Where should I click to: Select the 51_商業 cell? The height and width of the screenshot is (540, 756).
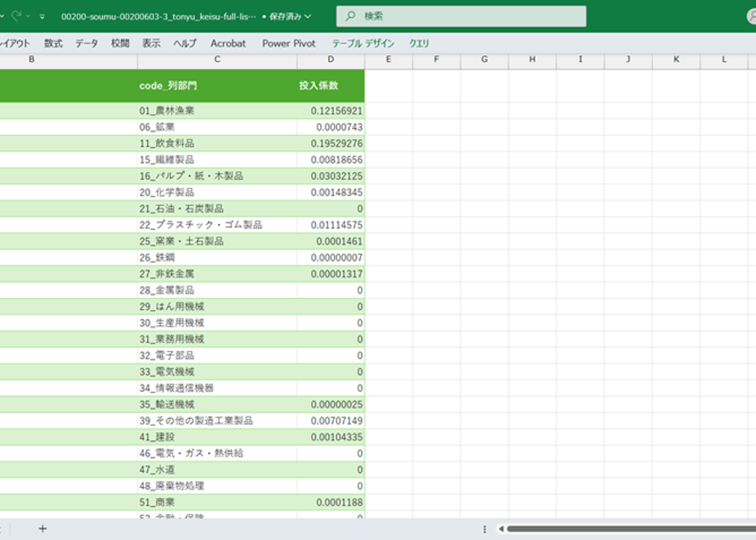(217, 502)
